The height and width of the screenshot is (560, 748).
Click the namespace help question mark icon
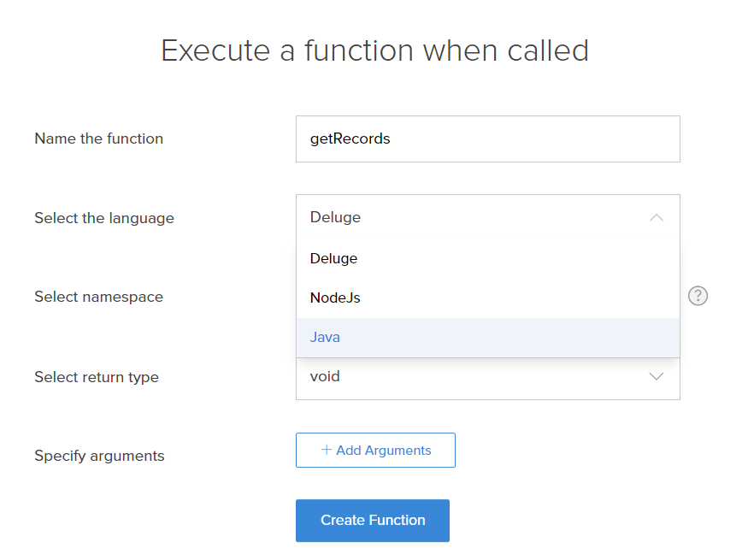tap(698, 296)
